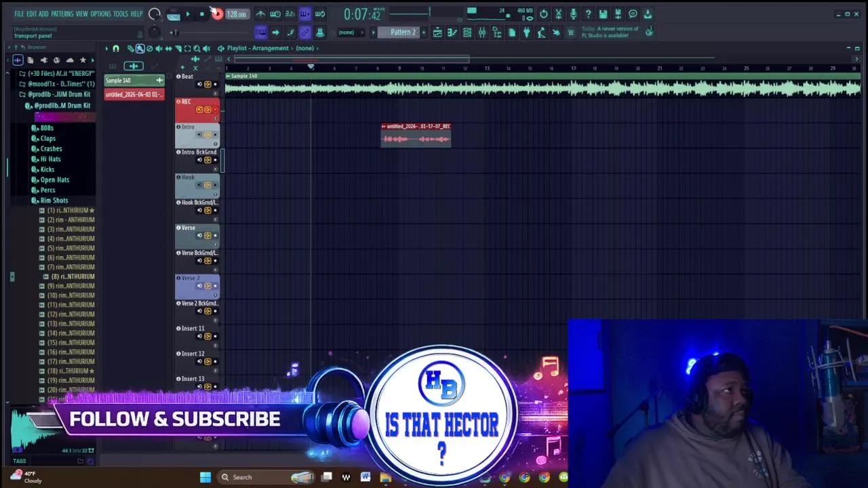Image resolution: width=868 pixels, height=488 pixels.
Task: Click the Windows taskbar Search box
Action: pos(264,477)
